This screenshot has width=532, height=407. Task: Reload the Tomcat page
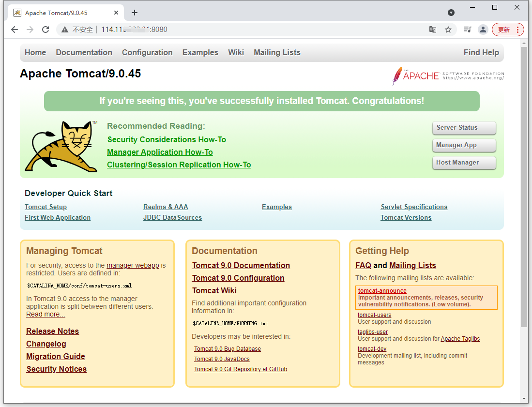point(46,30)
